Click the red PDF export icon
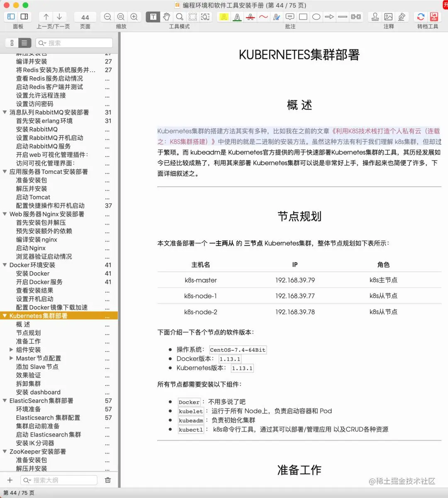This screenshot has height=498, width=448. click(434, 17)
